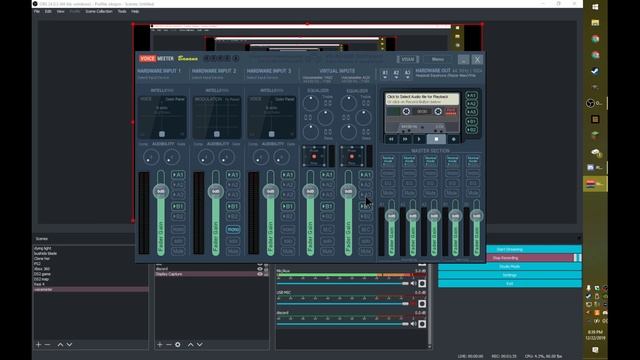Open the OBS View menu

60,11
